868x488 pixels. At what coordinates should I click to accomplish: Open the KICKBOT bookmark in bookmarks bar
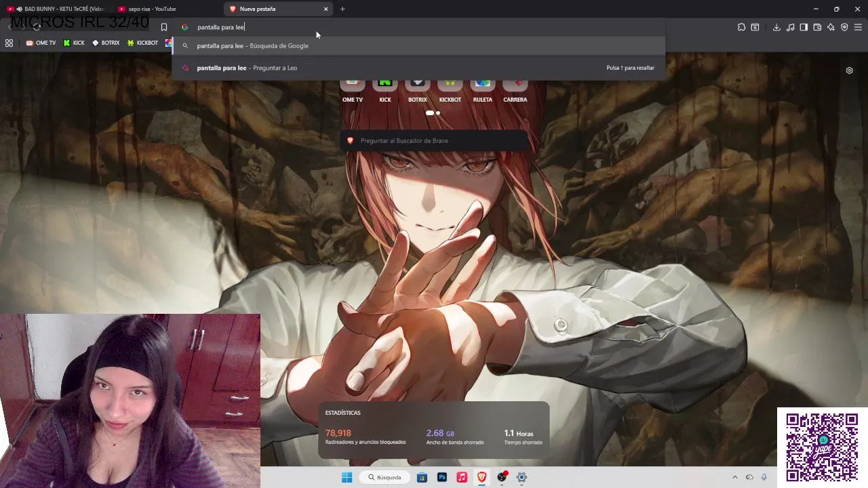[142, 43]
